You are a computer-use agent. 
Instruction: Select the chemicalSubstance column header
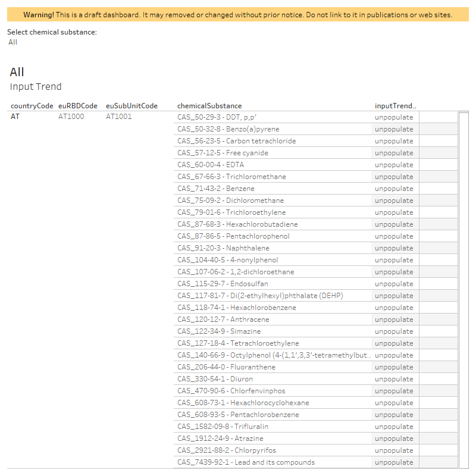[209, 106]
